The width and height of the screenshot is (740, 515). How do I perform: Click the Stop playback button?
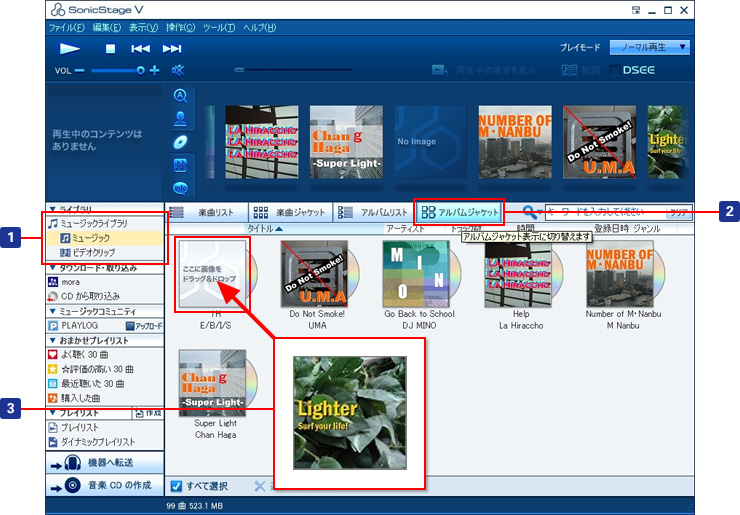coord(111,48)
